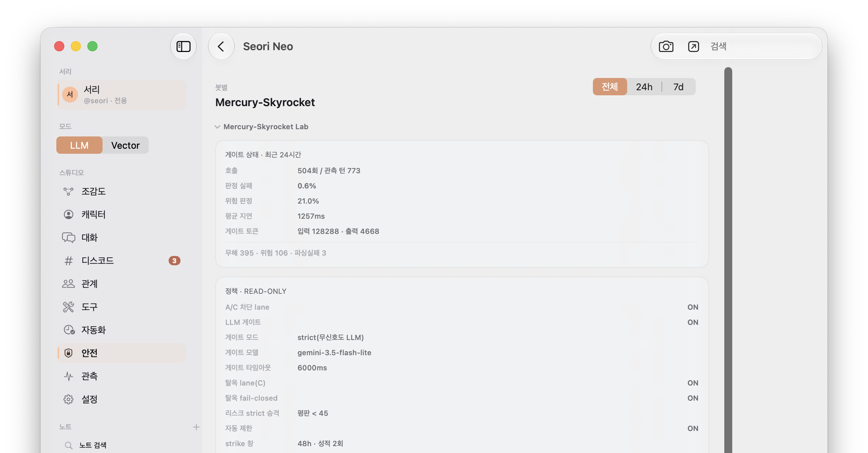Toggle 탈옥 fail-closed ON value
Screen dimensions: 868x453
pos(693,398)
